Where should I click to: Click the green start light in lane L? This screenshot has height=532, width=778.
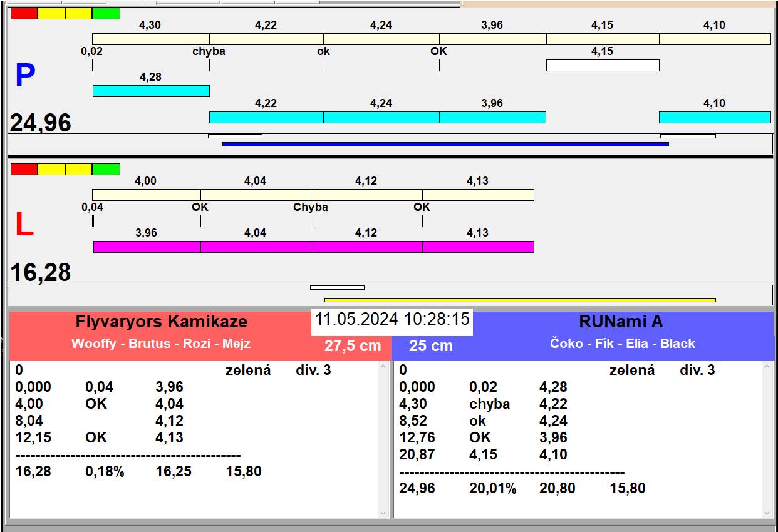[x=106, y=169]
